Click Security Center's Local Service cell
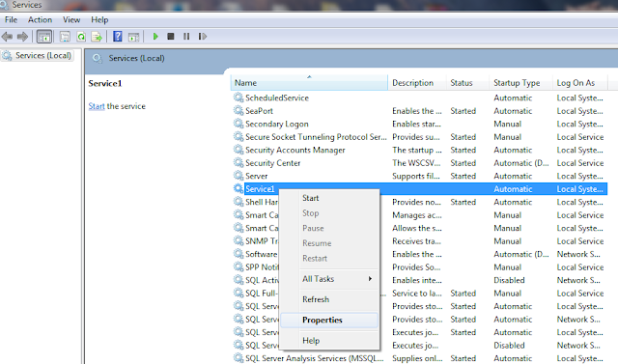The width and height of the screenshot is (618, 364). (x=580, y=163)
